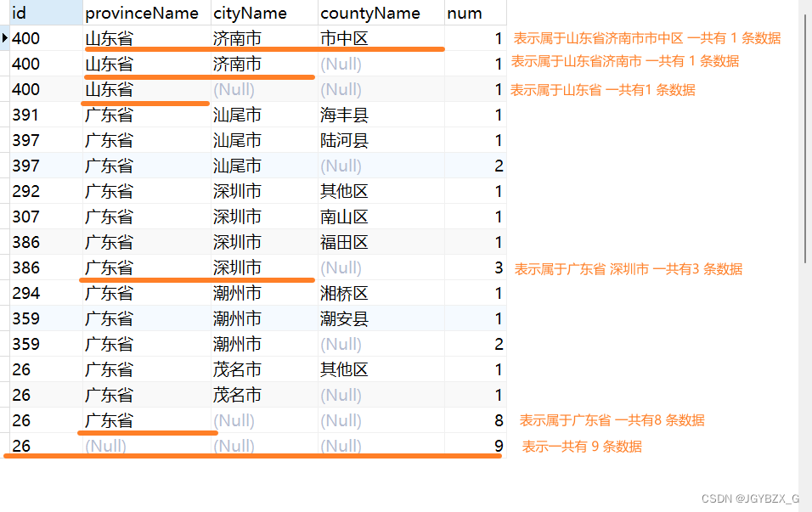Select the num cell showing 8

pyautogui.click(x=475, y=420)
